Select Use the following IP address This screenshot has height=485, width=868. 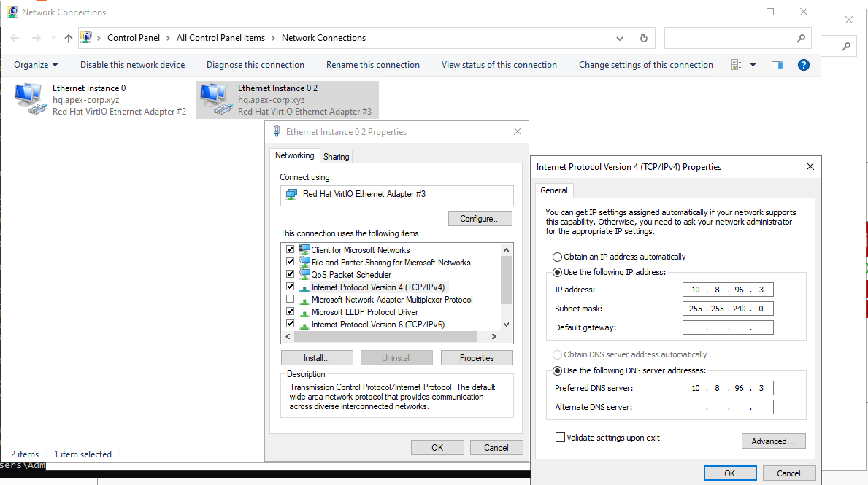click(558, 272)
